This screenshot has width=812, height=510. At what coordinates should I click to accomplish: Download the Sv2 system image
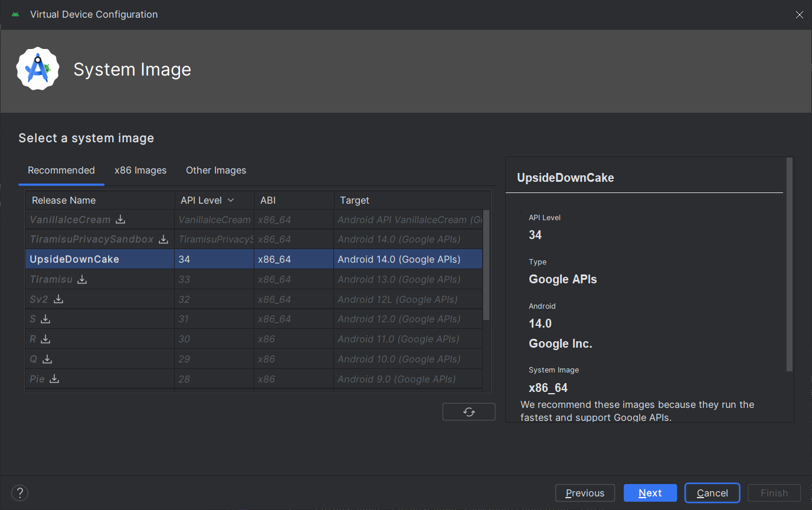coord(58,299)
